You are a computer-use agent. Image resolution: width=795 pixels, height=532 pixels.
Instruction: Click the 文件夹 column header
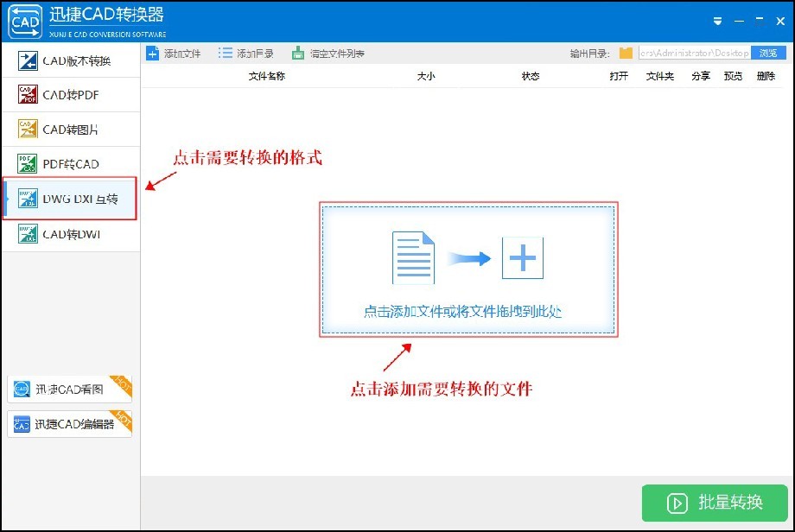(660, 76)
